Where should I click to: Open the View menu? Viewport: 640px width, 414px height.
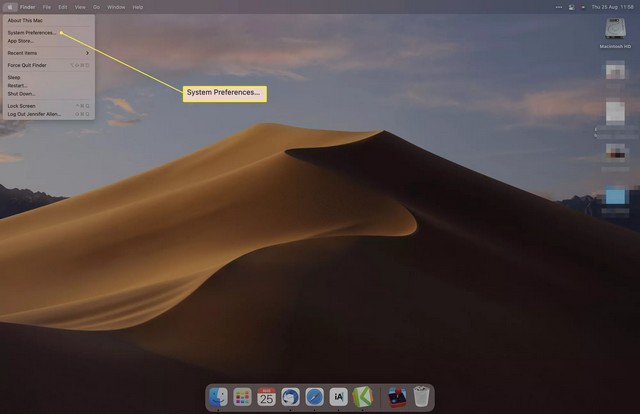(80, 7)
